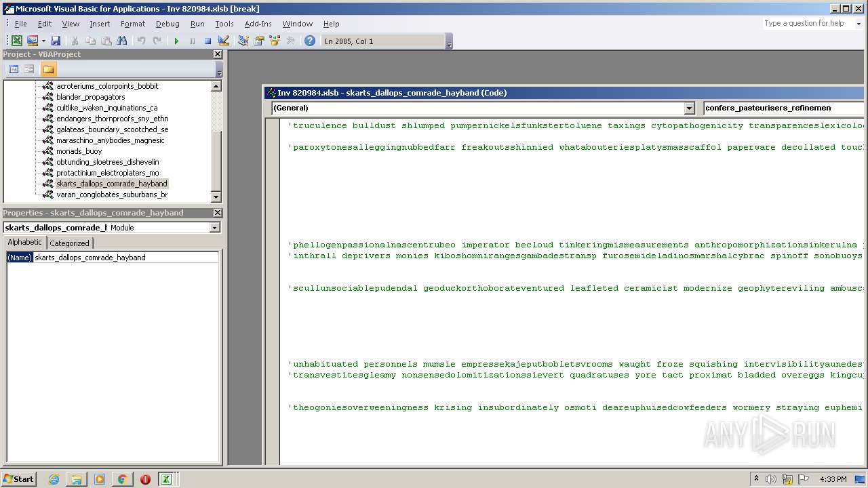Viewport: 868px width, 488px height.
Task: Open the Run menu
Action: tap(197, 24)
